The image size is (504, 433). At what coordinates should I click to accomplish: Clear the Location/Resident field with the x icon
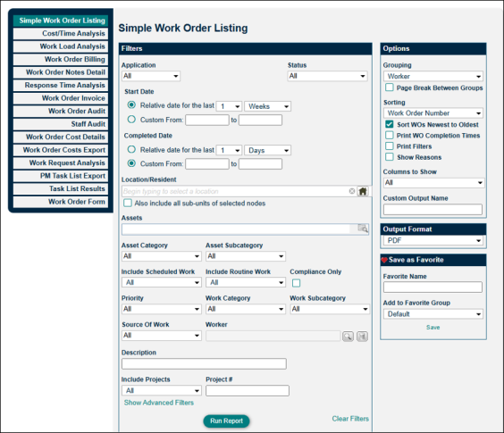352,191
